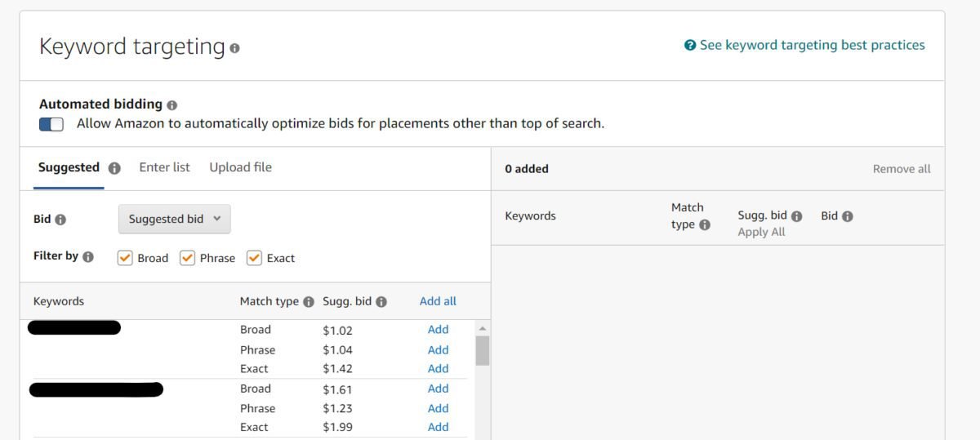
Task: Add the Broad keyword with $1.61 bid
Action: click(x=439, y=389)
